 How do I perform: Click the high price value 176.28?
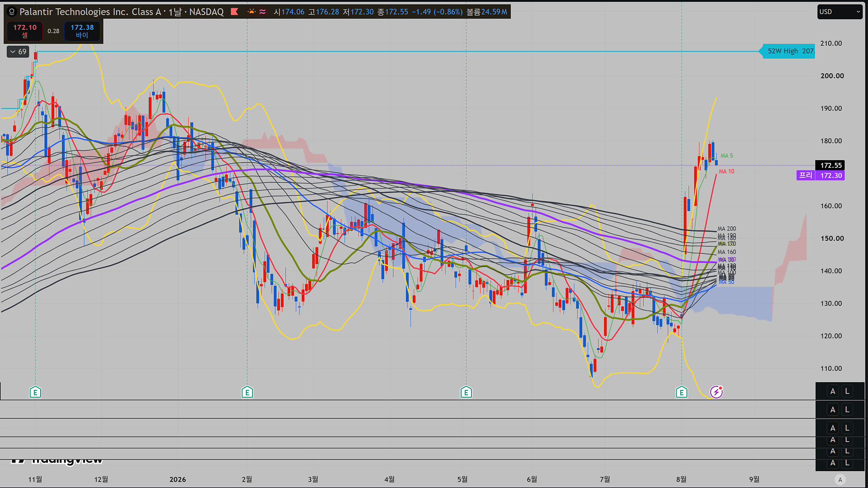click(327, 12)
